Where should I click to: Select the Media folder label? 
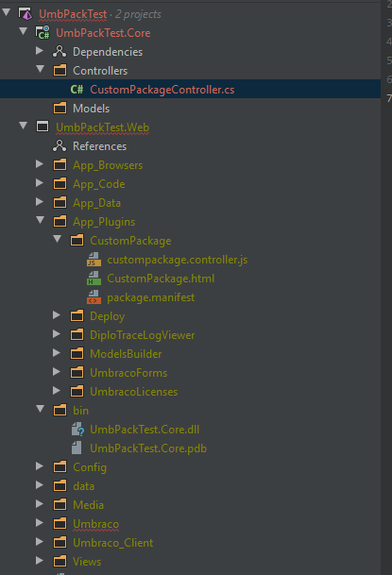coord(88,505)
